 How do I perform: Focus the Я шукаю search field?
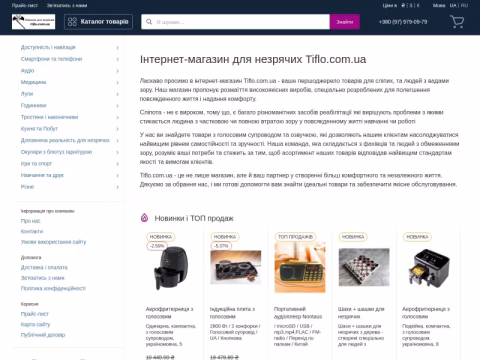point(235,22)
